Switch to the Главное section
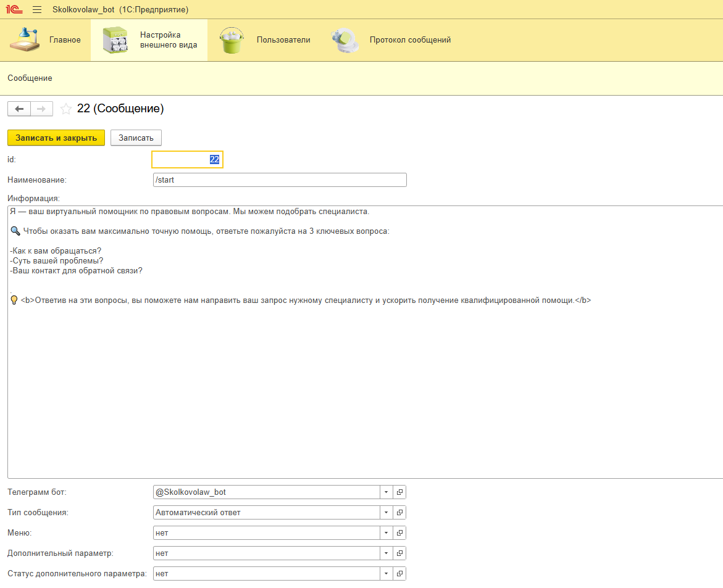Viewport: 723px width, 588px height. (x=46, y=40)
